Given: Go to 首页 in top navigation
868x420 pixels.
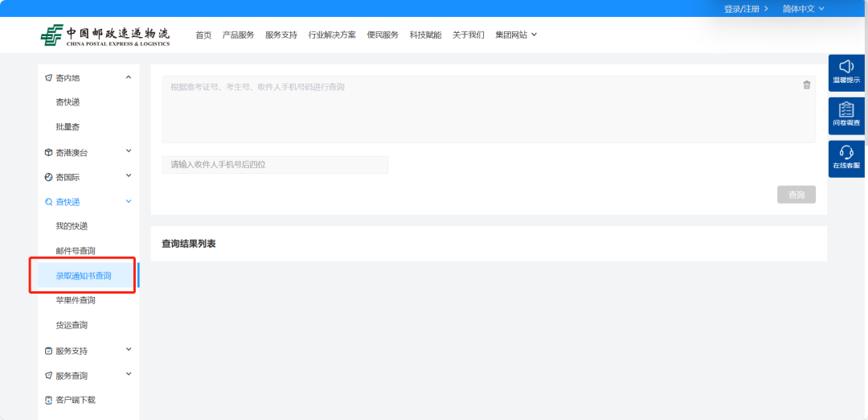Looking at the screenshot, I should pos(203,35).
